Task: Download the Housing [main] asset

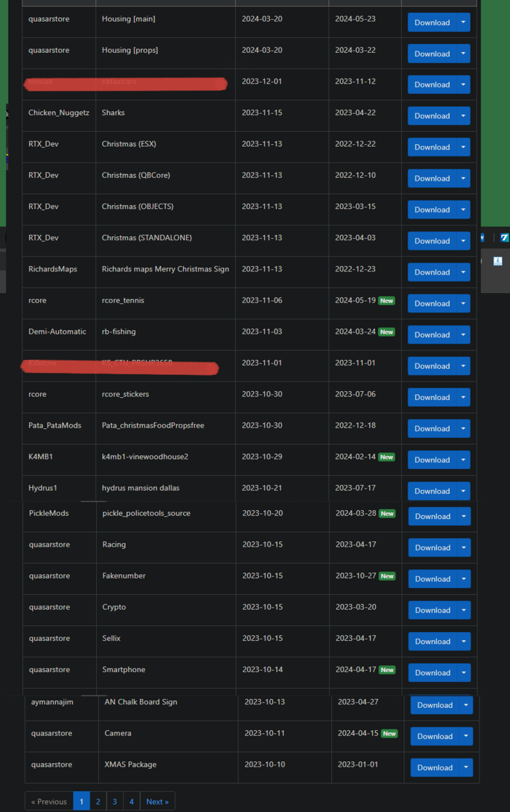Action: 432,22
